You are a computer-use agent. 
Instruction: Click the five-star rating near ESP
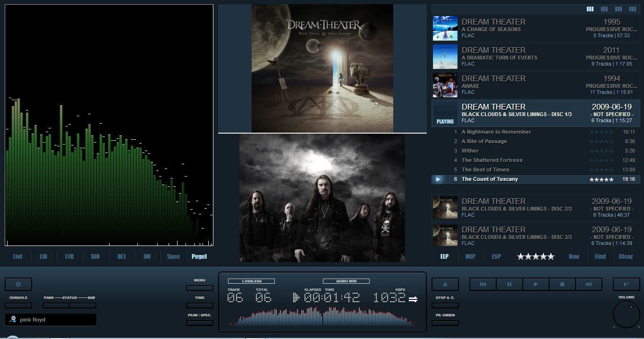[x=535, y=256]
